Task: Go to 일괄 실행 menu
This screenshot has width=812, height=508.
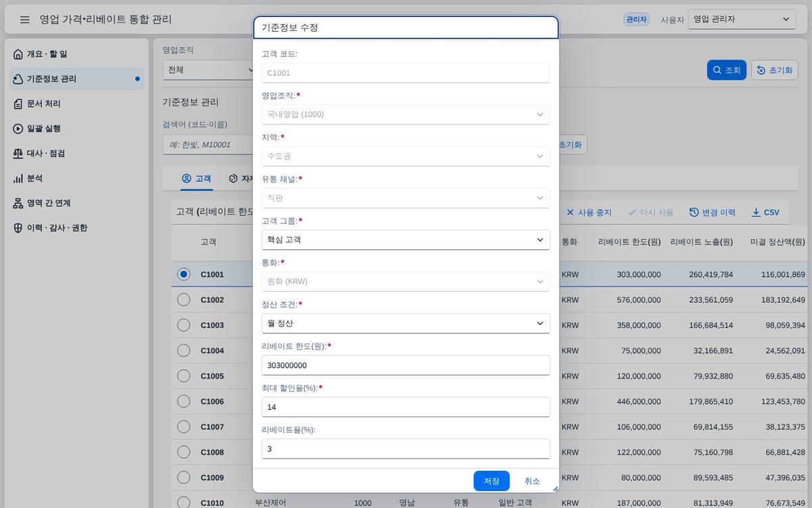Action: (x=77, y=129)
